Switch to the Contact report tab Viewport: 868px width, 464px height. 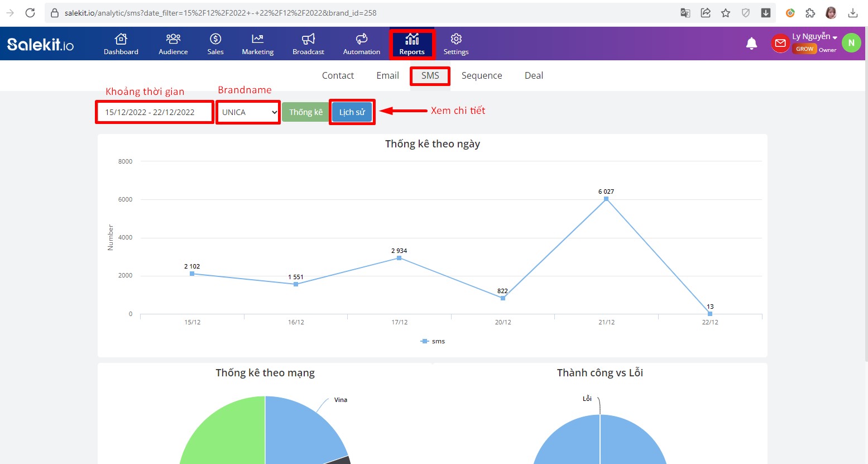[338, 75]
